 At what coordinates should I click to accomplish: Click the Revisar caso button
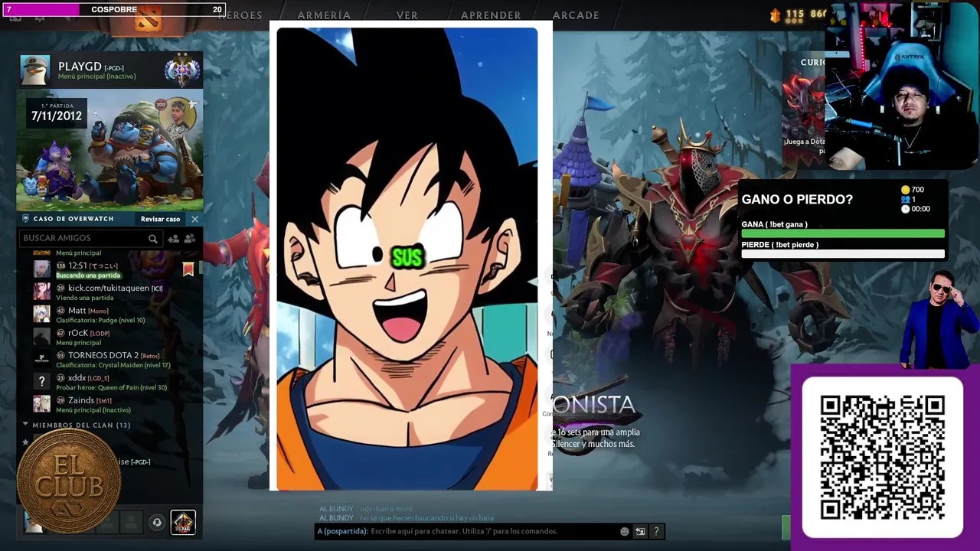point(160,219)
